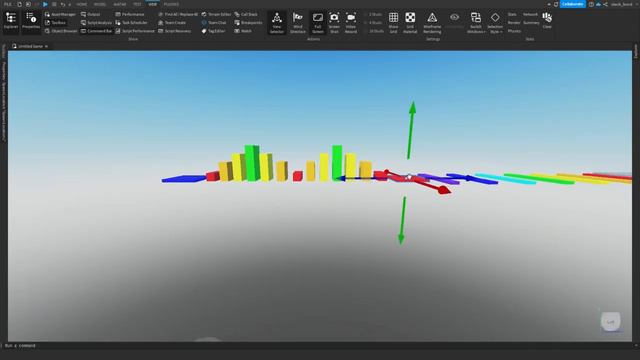Click the view selector cube in viewport
This screenshot has width=640, height=360.
click(611, 322)
